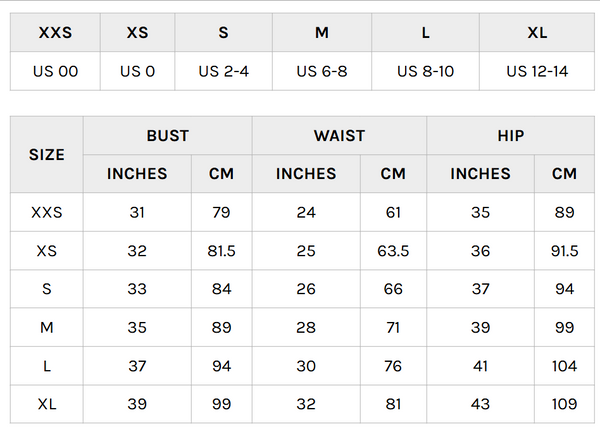Select the XXS row label in measurements
Screen dimensions: 600x427
(x=47, y=212)
